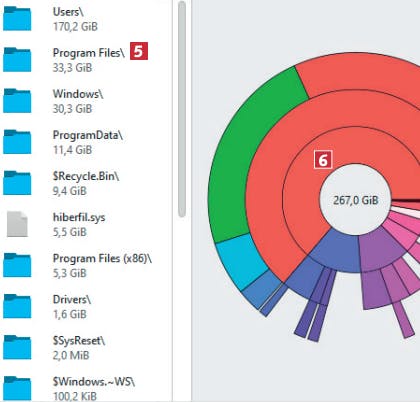Select the Drivers folder icon
Screen dimensions: 420x402
[17, 306]
